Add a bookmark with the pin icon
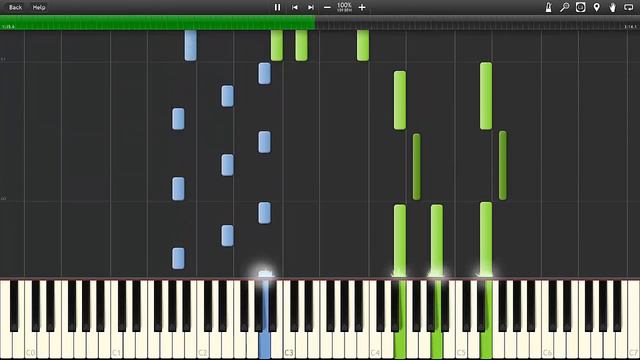 coord(597,7)
